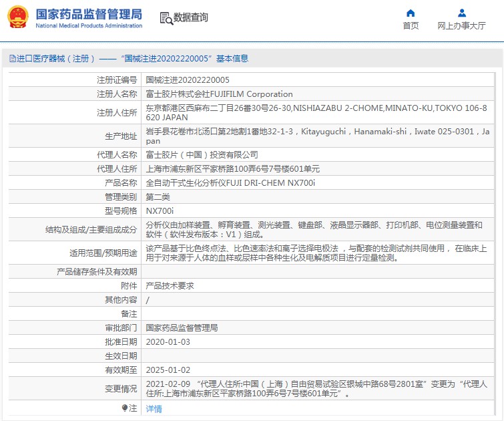Click the 代理人名称 label
The image size is (504, 421).
(x=117, y=155)
